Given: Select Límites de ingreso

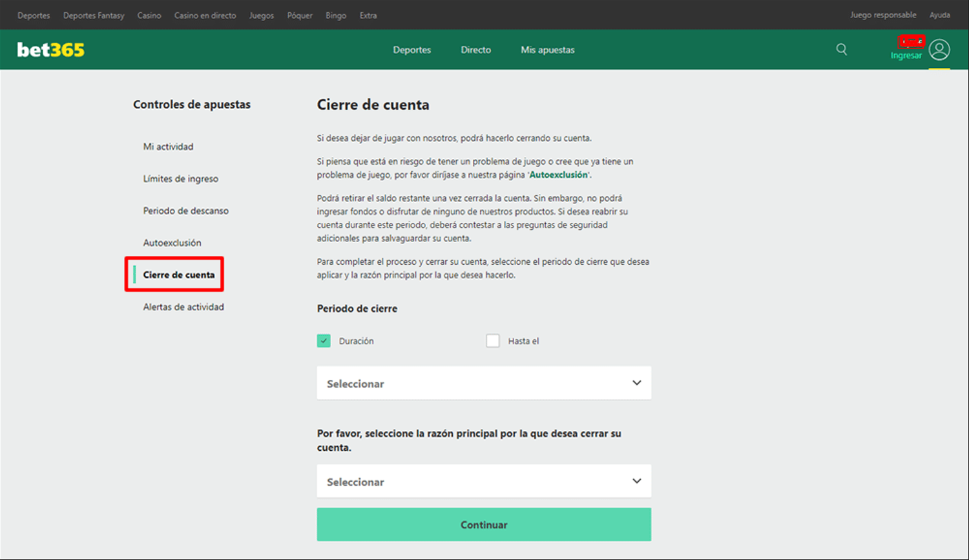Looking at the screenshot, I should point(181,179).
